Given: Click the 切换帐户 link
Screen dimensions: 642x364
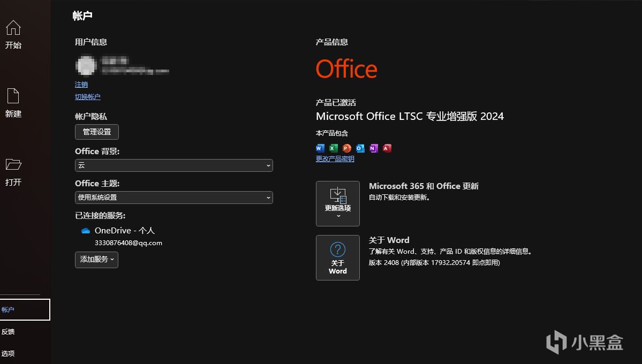Looking at the screenshot, I should pos(88,97).
